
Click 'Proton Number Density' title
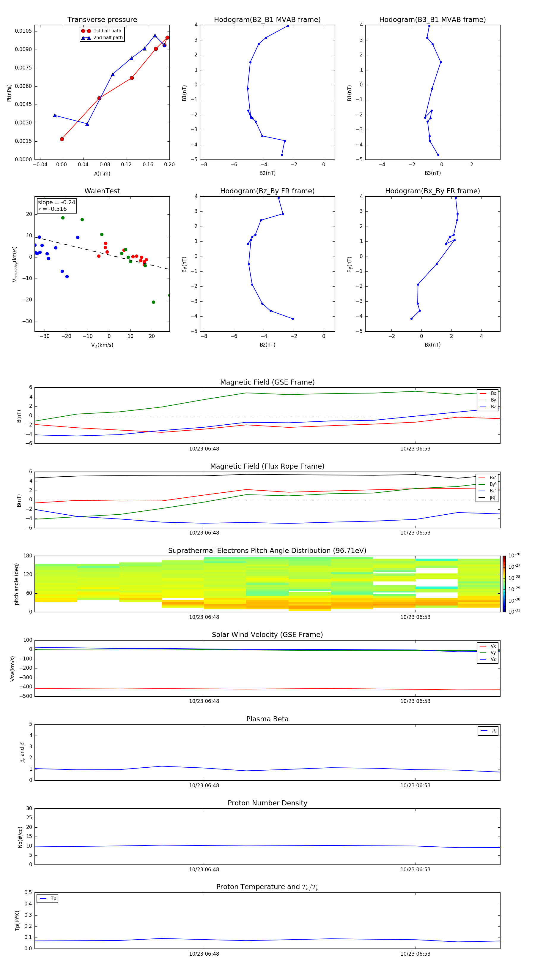click(267, 803)
